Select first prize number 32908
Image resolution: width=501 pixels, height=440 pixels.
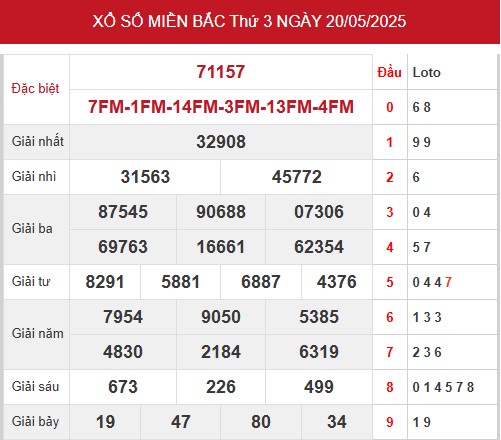[x=221, y=142]
